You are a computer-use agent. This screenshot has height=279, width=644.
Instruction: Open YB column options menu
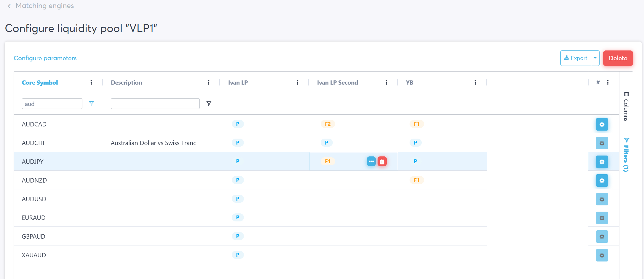[x=475, y=83]
